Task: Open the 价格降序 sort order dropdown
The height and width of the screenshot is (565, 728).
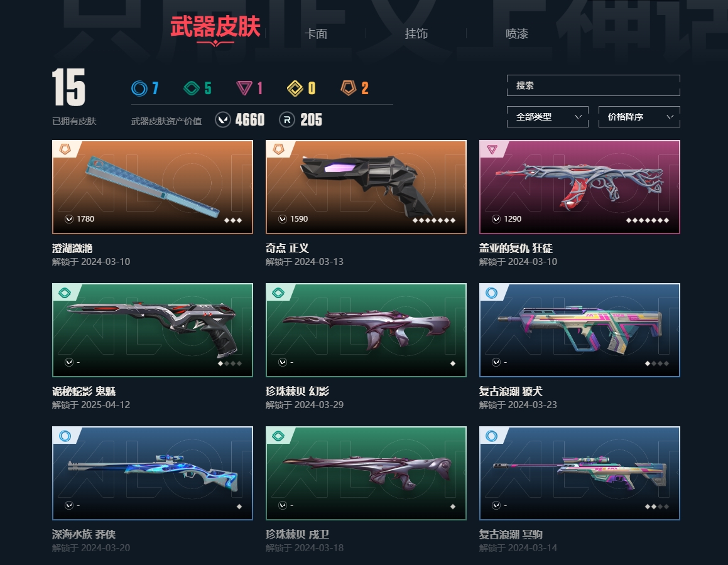Action: click(639, 117)
